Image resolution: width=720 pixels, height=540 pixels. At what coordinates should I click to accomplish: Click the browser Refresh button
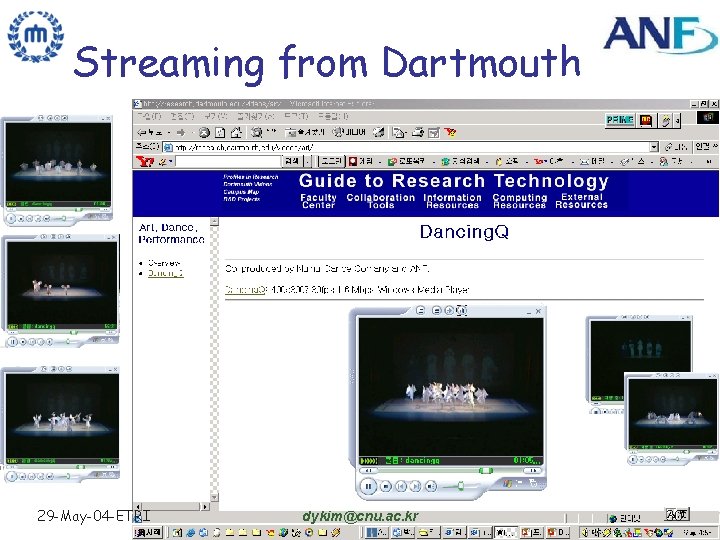pos(220,131)
